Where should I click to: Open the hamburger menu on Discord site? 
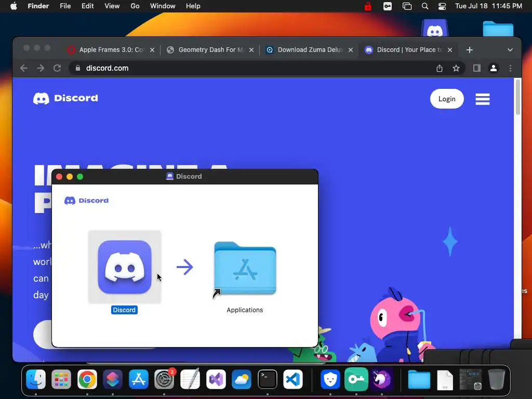point(483,99)
